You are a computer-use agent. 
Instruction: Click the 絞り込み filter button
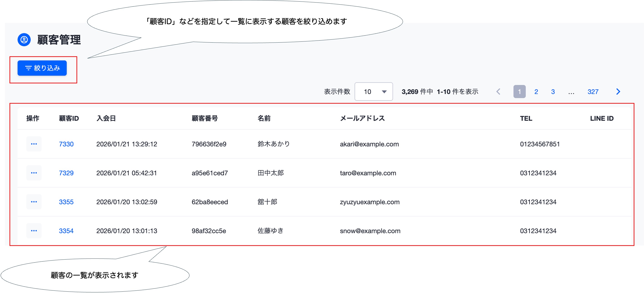point(42,68)
